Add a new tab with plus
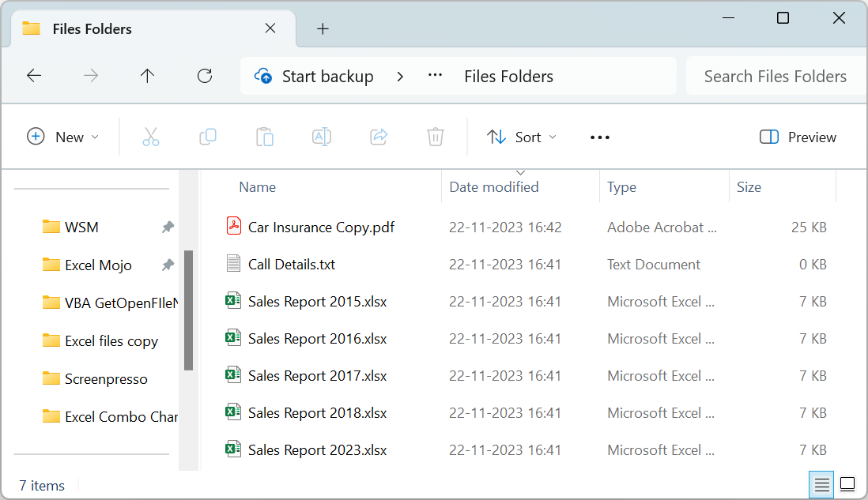 coord(323,28)
